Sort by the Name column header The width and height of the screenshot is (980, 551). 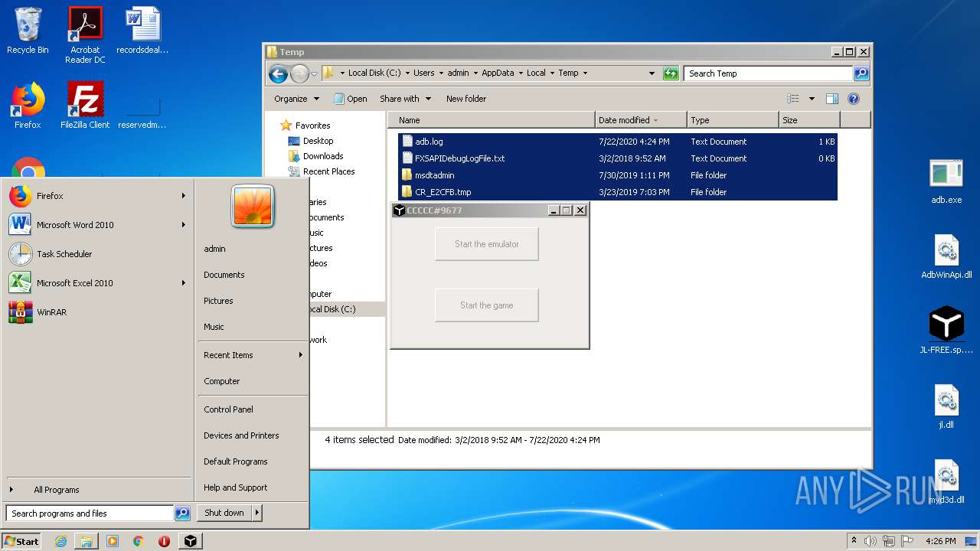tap(492, 120)
